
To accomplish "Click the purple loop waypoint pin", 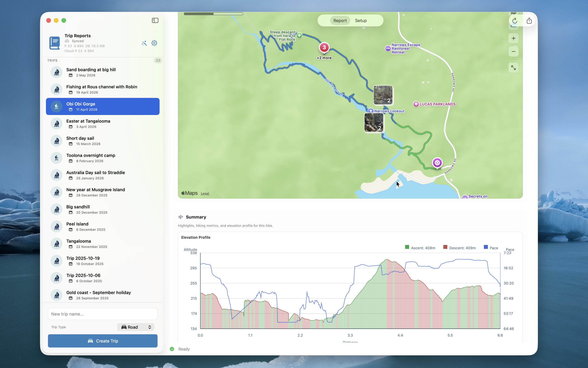I will 437,163.
